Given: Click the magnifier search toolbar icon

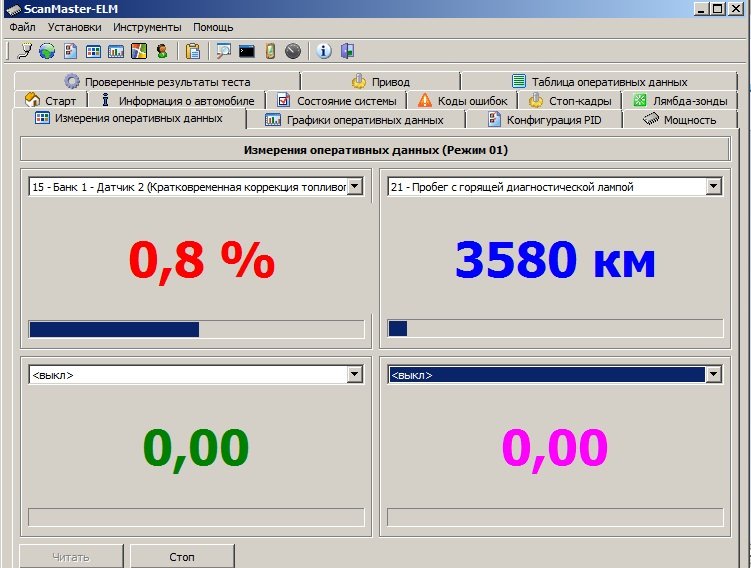Looking at the screenshot, I should pyautogui.click(x=223, y=51).
